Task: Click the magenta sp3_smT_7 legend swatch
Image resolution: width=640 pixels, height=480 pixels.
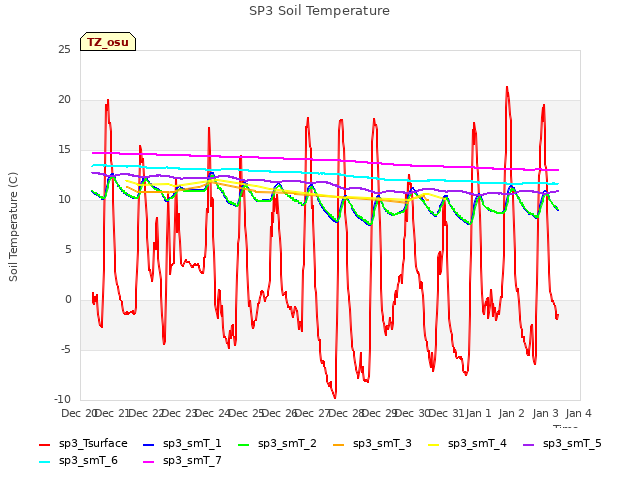Action: [149, 462]
